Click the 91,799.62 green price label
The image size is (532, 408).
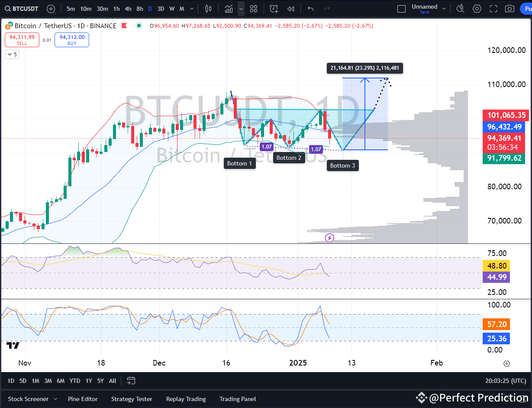504,158
